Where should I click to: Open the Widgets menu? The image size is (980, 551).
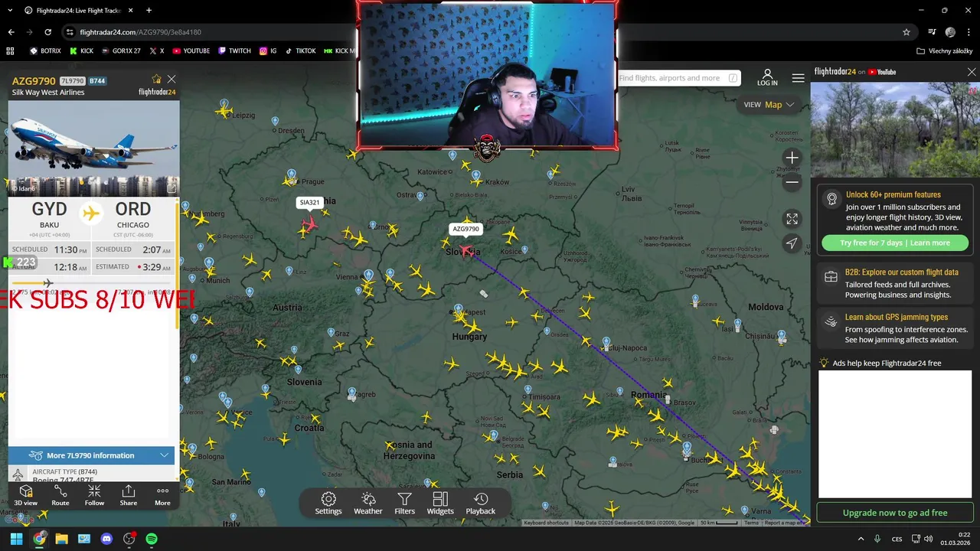click(440, 504)
